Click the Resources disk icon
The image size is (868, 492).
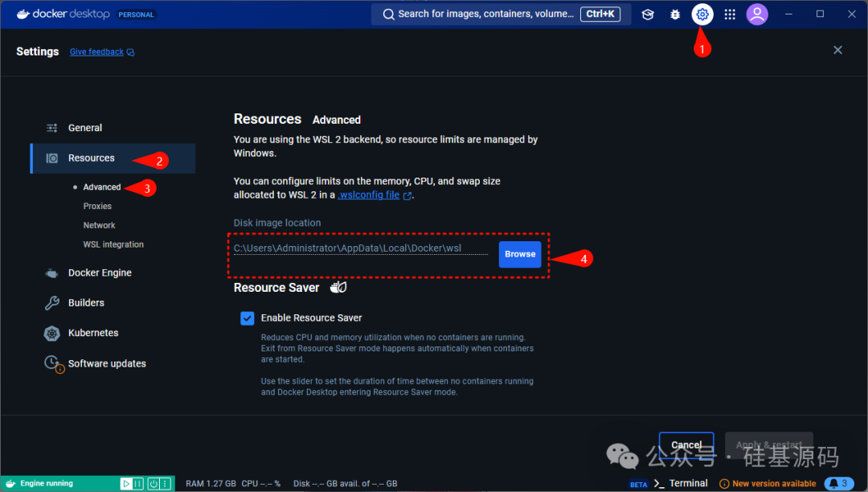point(51,158)
